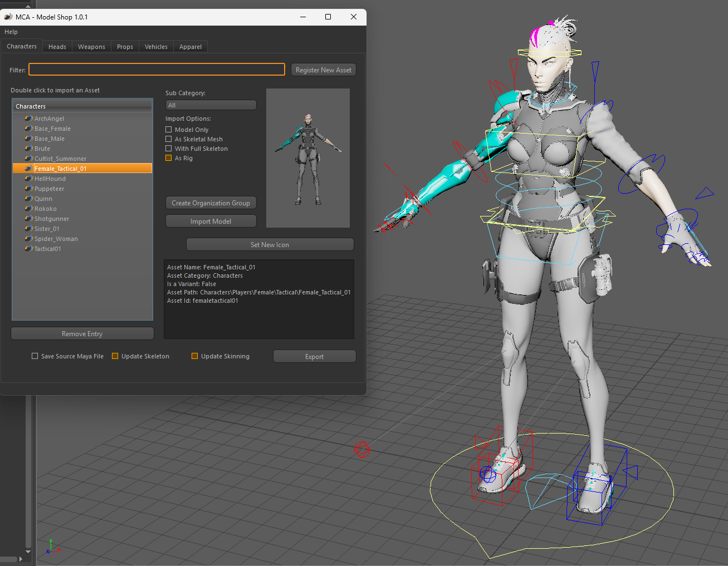Click the Rokoko entry icon
Image resolution: width=728 pixels, height=566 pixels.
(28, 208)
